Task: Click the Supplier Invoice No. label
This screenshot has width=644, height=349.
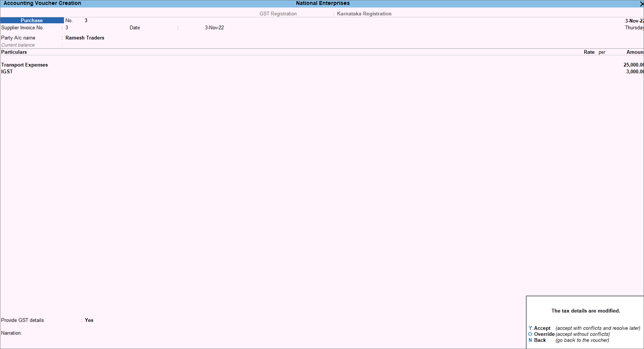Action: pyautogui.click(x=23, y=27)
